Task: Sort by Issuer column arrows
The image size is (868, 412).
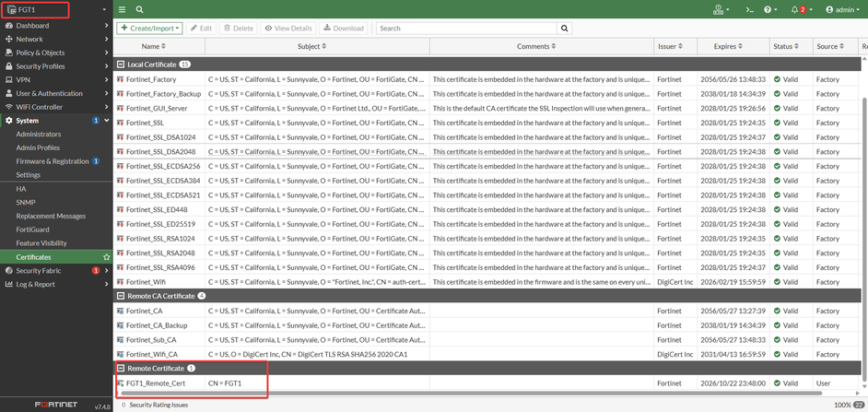Action: 680,46
